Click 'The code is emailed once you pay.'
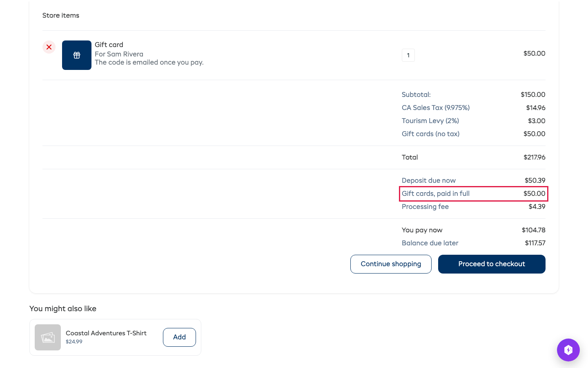 pyautogui.click(x=149, y=62)
